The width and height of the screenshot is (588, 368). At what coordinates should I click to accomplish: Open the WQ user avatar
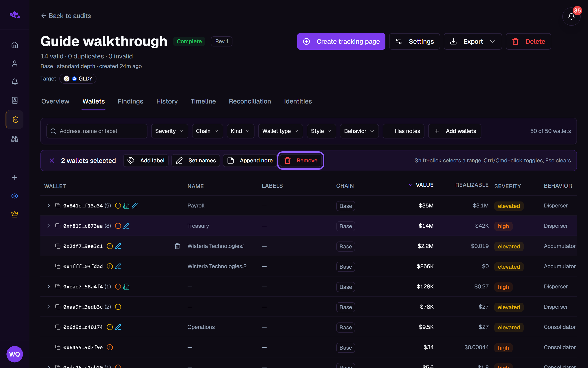[14, 354]
